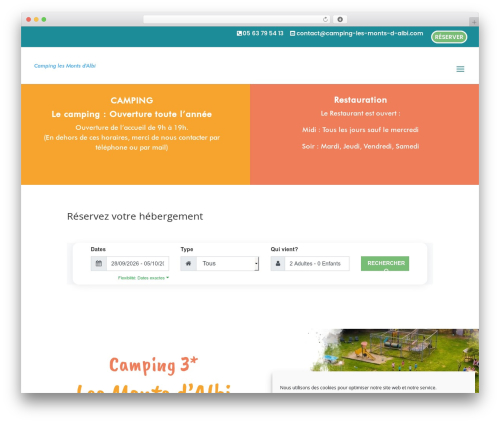Click the Dates label above date field
Screen dimensions: 500x423
(x=98, y=249)
